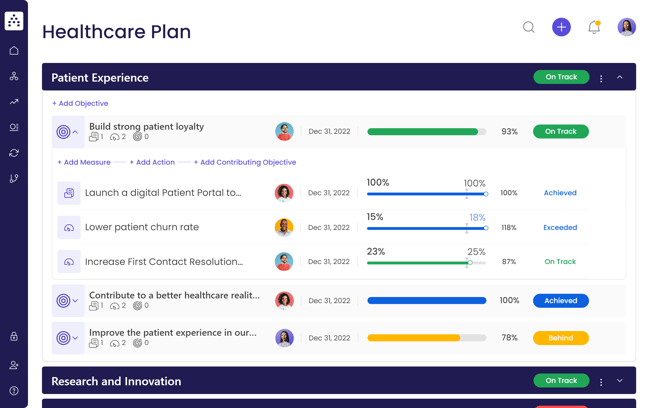This screenshot has width=650, height=408.
Task: Collapse Build strong patient loyalty objective
Action: coord(75,132)
